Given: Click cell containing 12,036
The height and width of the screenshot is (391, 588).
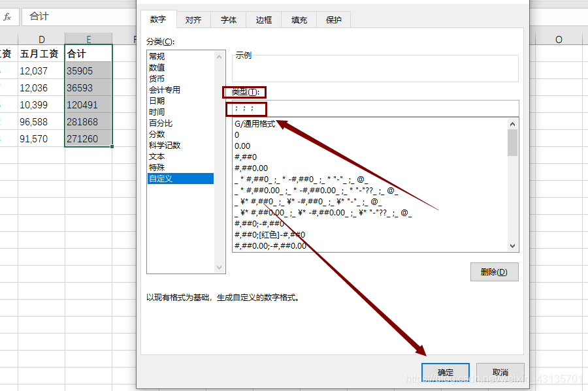Looking at the screenshot, I should point(41,87).
